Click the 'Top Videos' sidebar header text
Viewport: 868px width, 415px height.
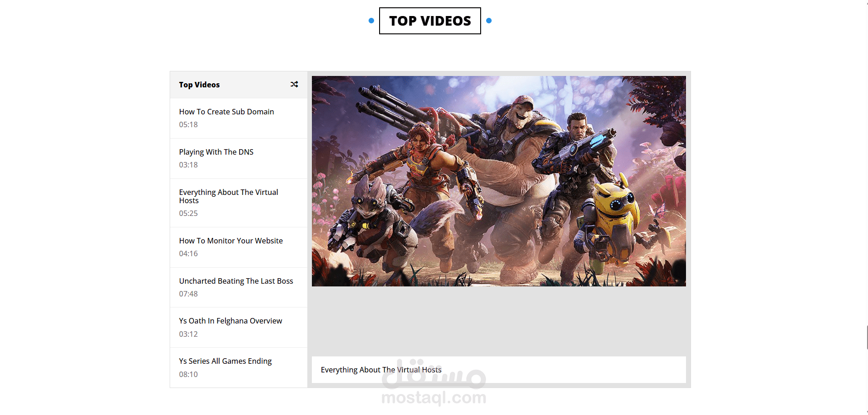pos(199,85)
